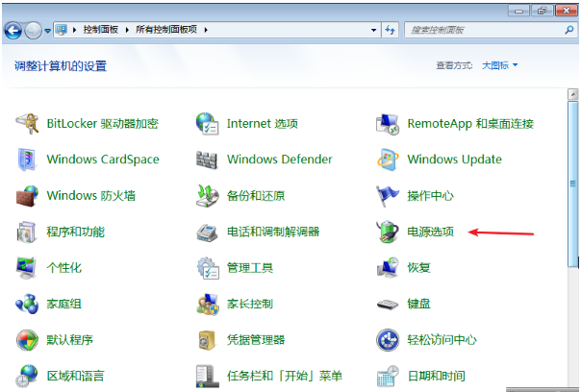This screenshot has height=392, width=581.
Task: Open the 管理工具 gear icon
Action: [208, 268]
